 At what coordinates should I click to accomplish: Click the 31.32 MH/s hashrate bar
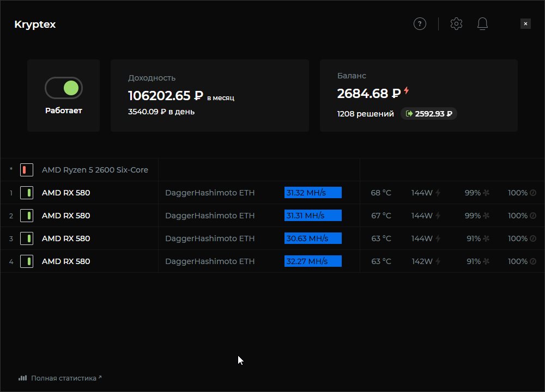pos(313,193)
